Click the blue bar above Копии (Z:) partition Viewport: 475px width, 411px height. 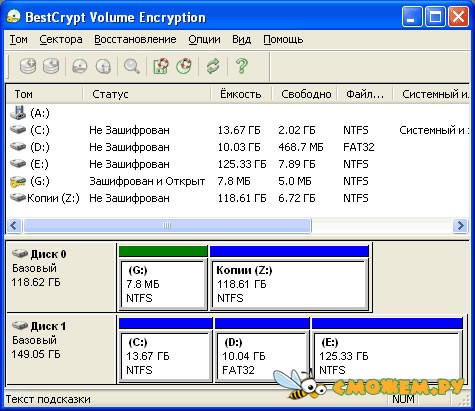pos(289,251)
